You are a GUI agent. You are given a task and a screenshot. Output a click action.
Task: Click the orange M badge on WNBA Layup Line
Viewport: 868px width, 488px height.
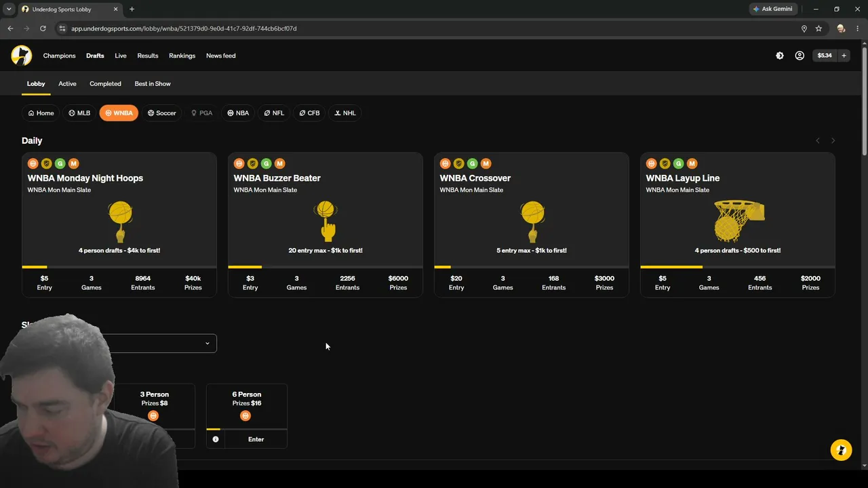click(692, 163)
